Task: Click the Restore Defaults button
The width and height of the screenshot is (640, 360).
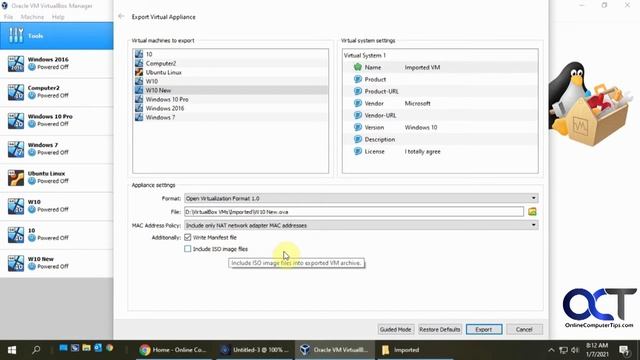Action: pos(440,329)
